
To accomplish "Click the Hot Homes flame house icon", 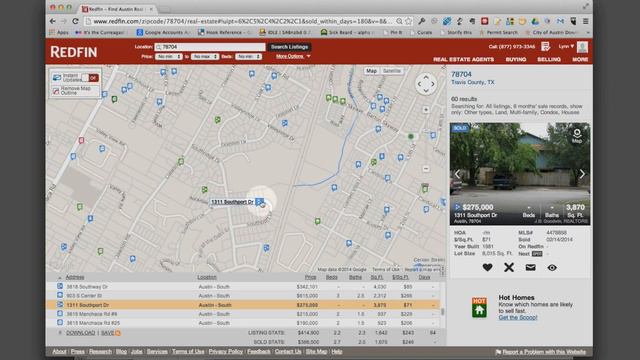I will (479, 307).
